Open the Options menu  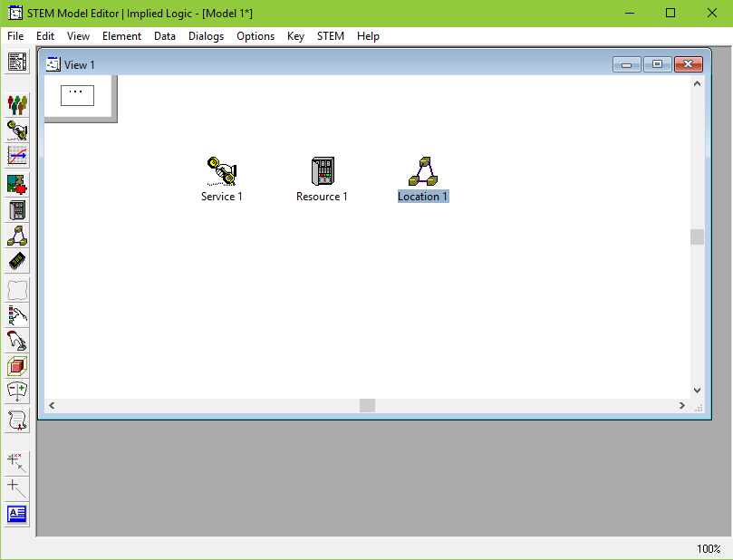[256, 36]
